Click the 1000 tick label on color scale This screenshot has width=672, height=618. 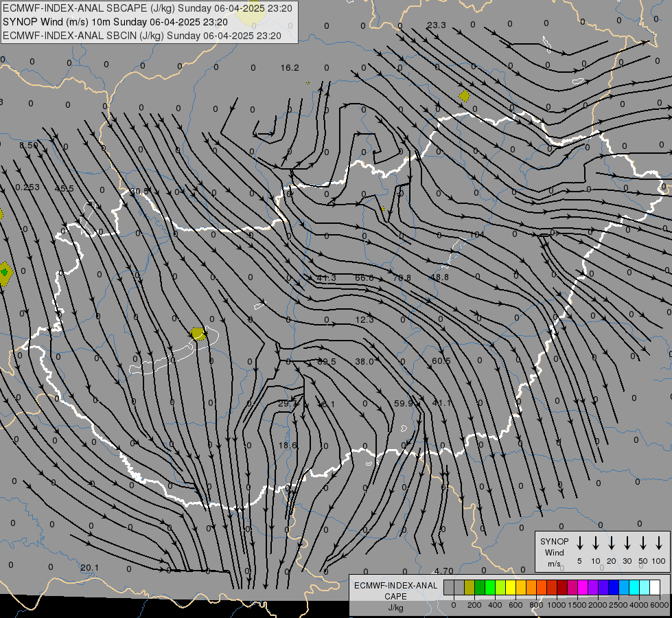[556, 605]
